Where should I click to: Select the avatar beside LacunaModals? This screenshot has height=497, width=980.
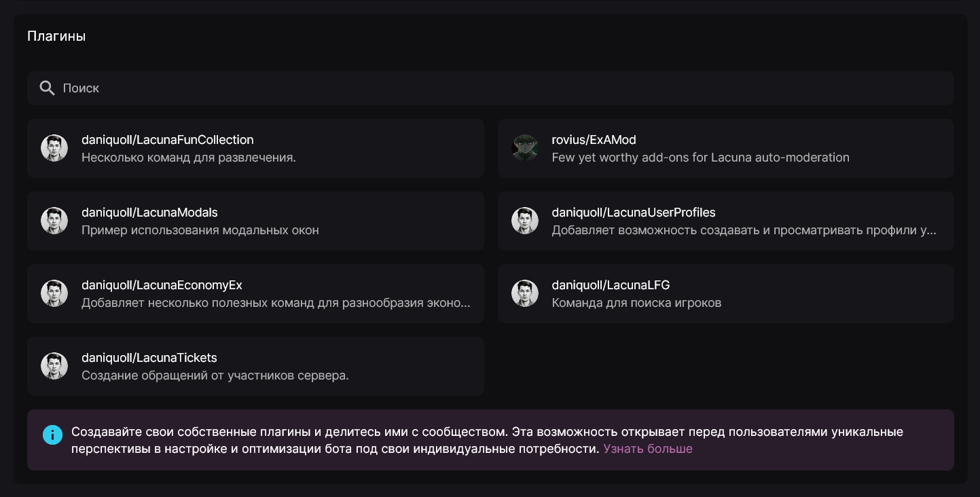point(54,221)
